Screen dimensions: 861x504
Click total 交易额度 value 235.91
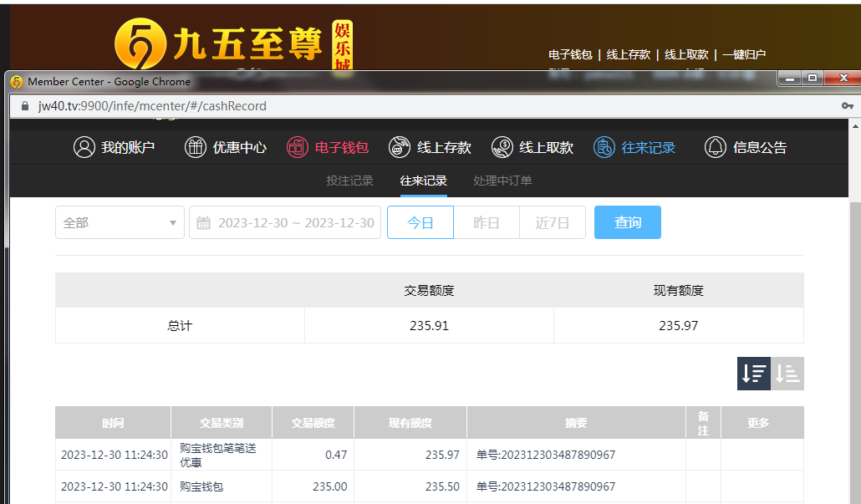point(429,326)
